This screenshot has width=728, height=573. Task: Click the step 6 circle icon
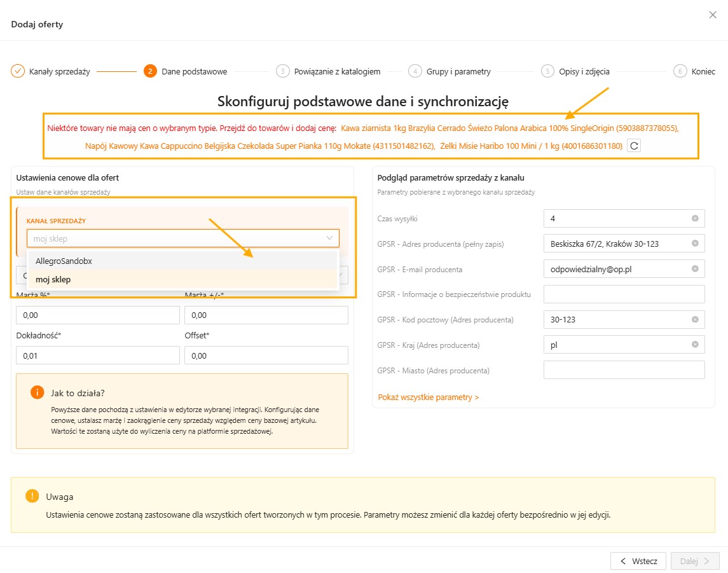[680, 71]
